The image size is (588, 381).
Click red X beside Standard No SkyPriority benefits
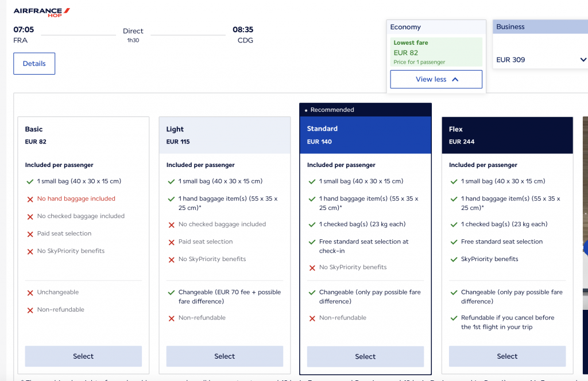[x=312, y=268]
